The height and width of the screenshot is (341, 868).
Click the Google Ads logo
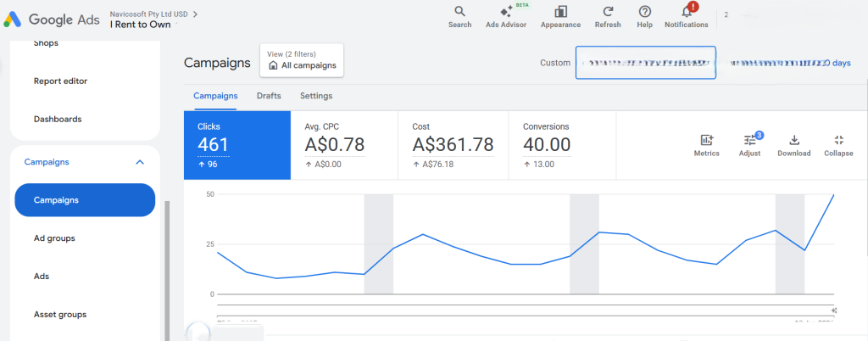[52, 19]
